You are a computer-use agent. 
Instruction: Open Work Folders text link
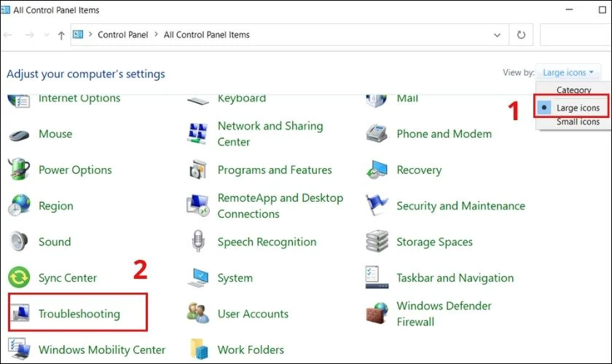251,349
